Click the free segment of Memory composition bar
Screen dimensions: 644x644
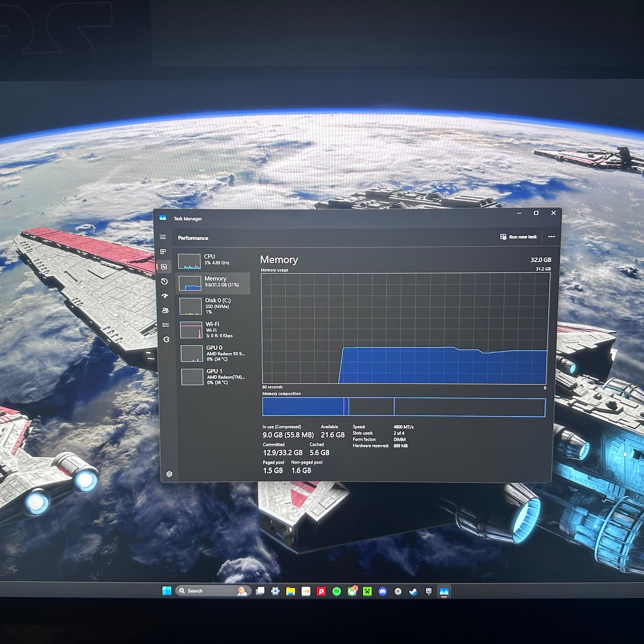(x=470, y=407)
